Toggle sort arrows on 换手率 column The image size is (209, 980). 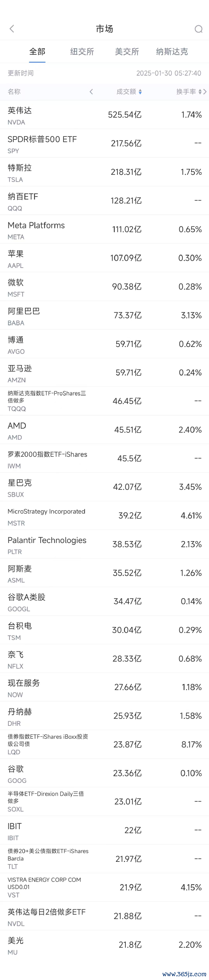coord(200,92)
